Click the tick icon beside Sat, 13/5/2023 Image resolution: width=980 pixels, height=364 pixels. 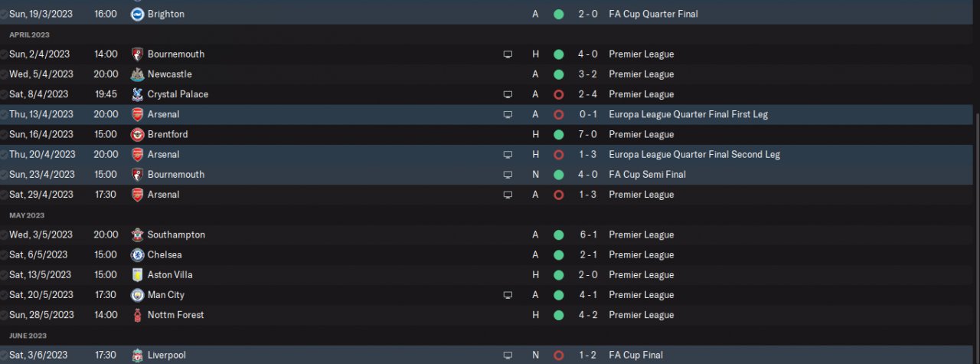(x=5, y=275)
